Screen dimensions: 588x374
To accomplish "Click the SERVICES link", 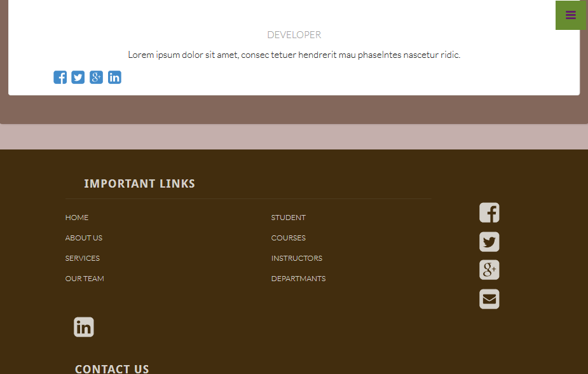I will (82, 258).
